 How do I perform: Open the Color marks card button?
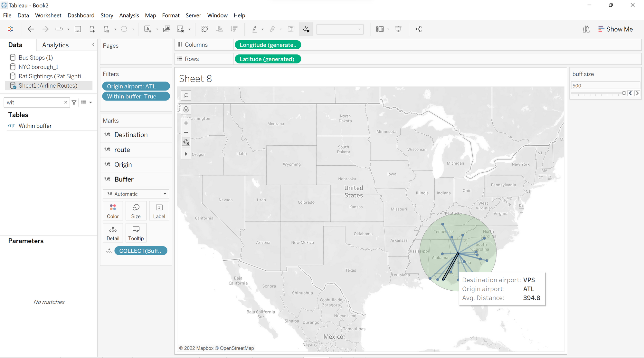tap(113, 210)
